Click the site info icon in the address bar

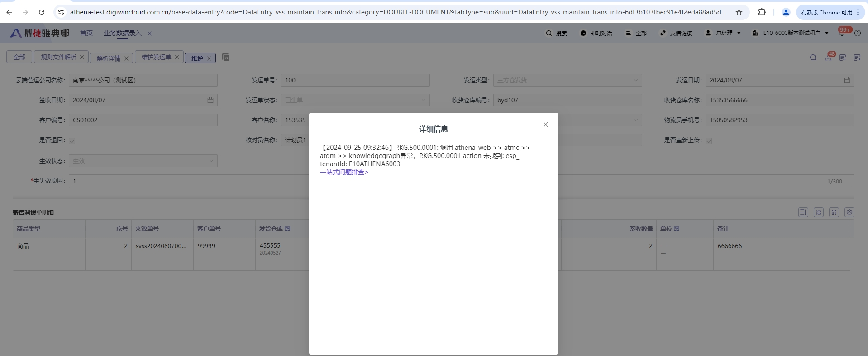[61, 12]
